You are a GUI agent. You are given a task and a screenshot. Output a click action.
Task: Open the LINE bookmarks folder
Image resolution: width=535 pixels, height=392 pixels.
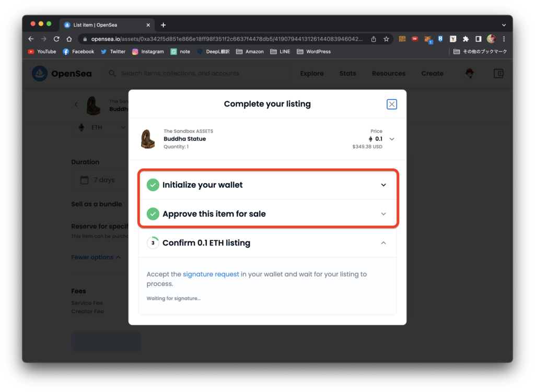click(280, 52)
